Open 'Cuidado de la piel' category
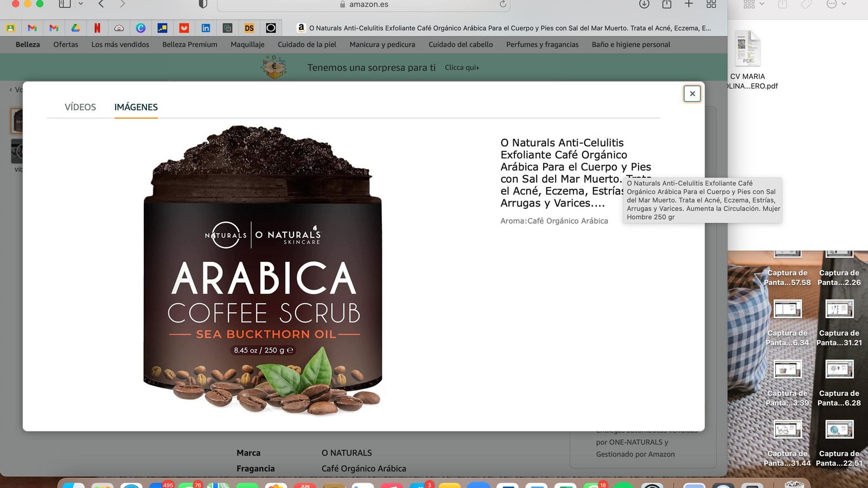The height and width of the screenshot is (488, 868). click(x=307, y=44)
